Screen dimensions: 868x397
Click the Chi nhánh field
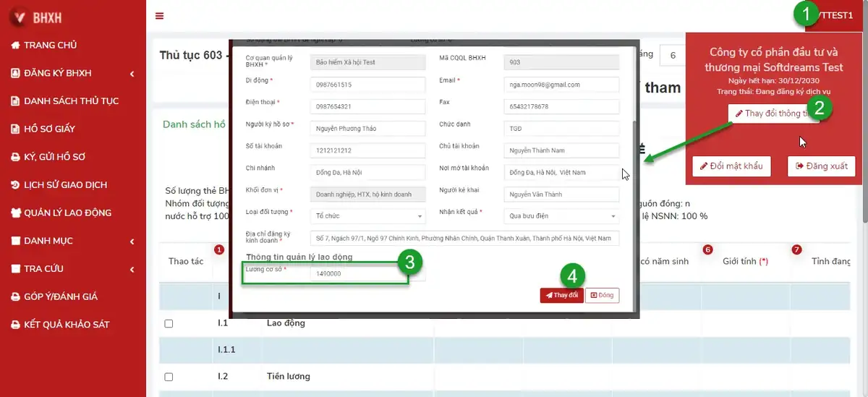pyautogui.click(x=368, y=172)
